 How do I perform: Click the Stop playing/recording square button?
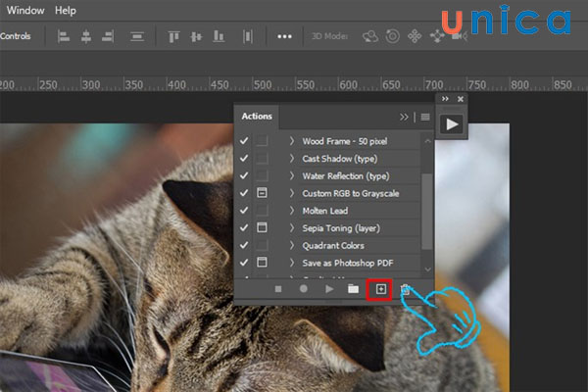278,289
